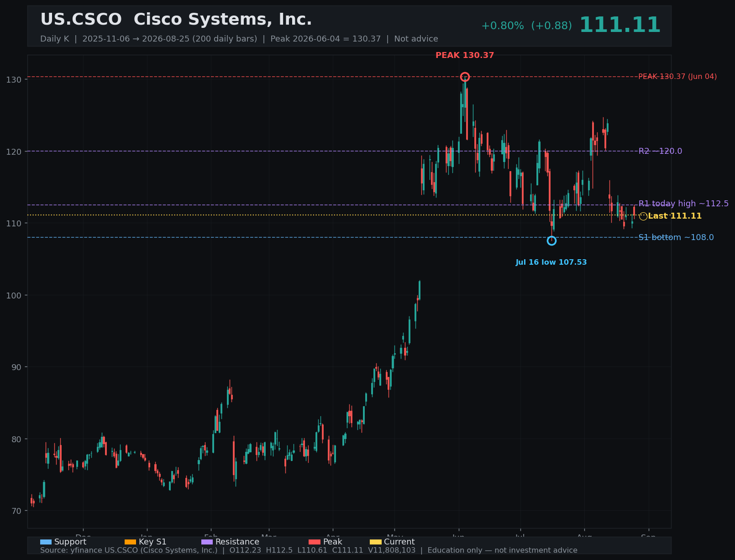Click the 'PEAK 130.37 (Jun 04)' line label
735x560 pixels.
(677, 77)
